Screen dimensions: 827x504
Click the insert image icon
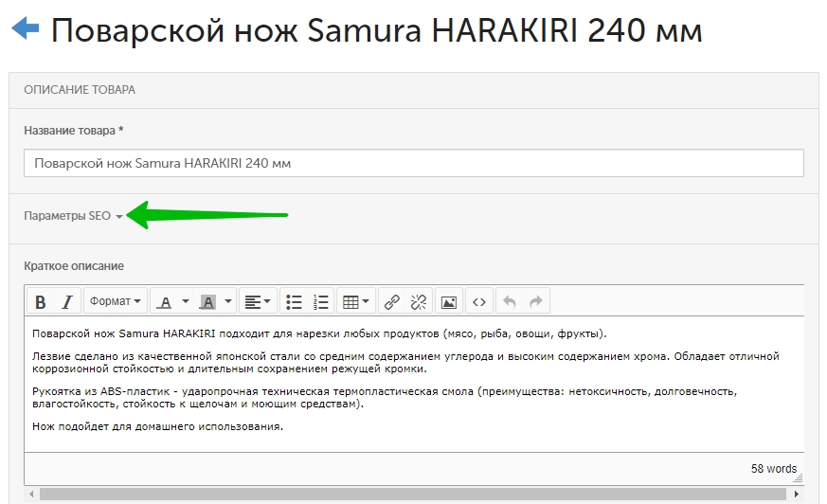[449, 302]
